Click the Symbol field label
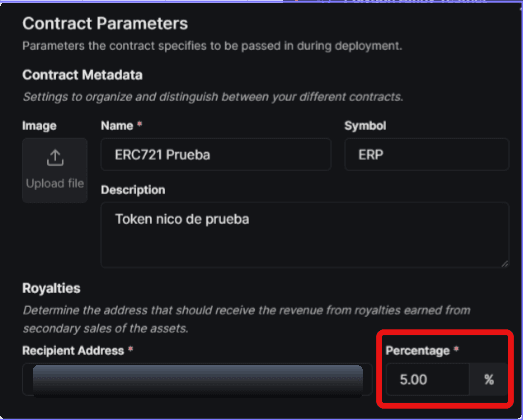The height and width of the screenshot is (420, 523). click(x=365, y=126)
